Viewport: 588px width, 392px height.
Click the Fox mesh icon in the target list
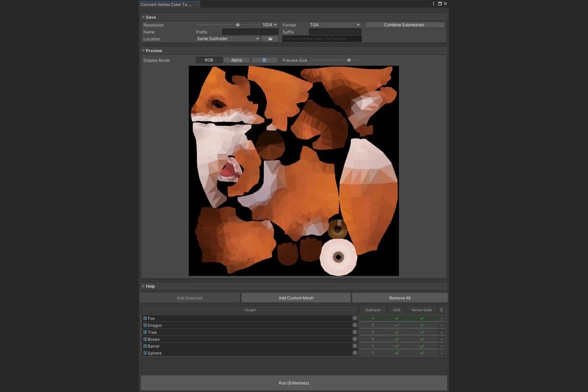(x=146, y=318)
